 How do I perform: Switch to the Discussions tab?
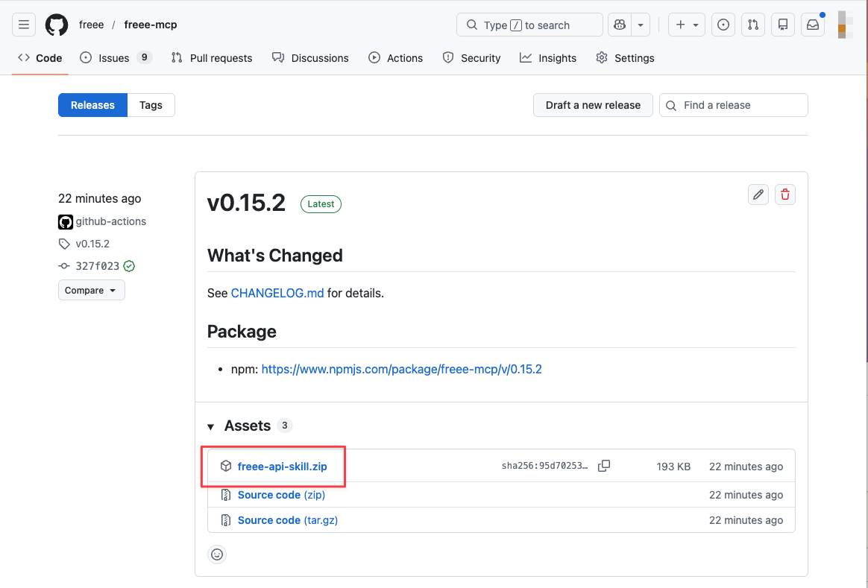click(310, 58)
